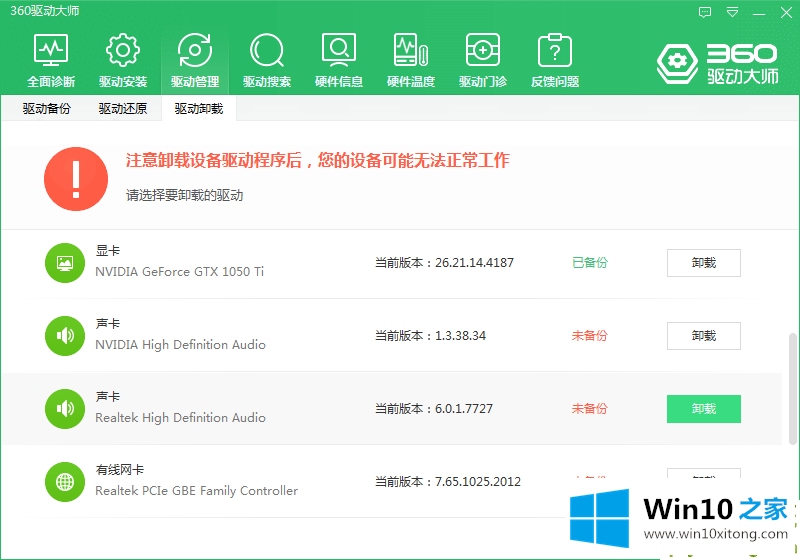Viewport: 800px width, 560px height.
Task: Click green 卸载 button for Realtek audio
Action: click(x=703, y=409)
